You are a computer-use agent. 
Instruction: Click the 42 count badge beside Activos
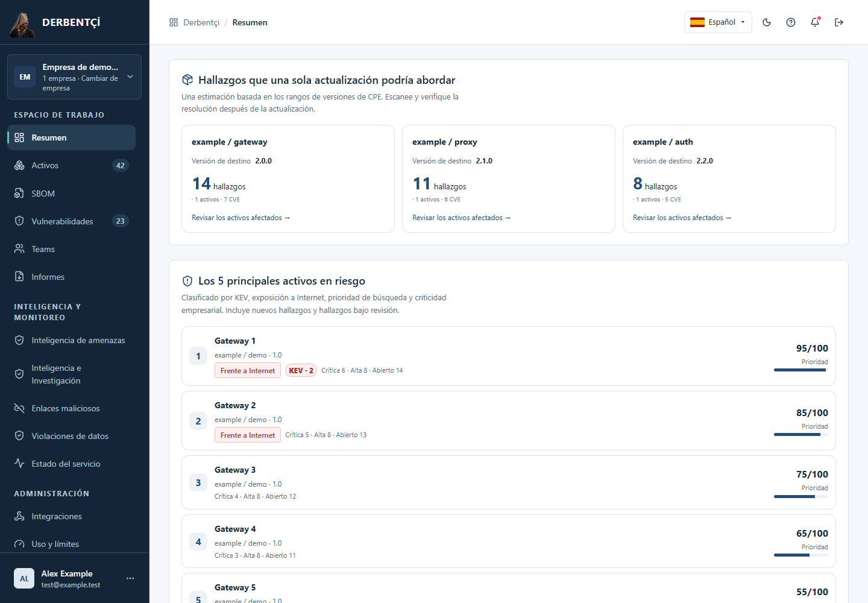[121, 165]
